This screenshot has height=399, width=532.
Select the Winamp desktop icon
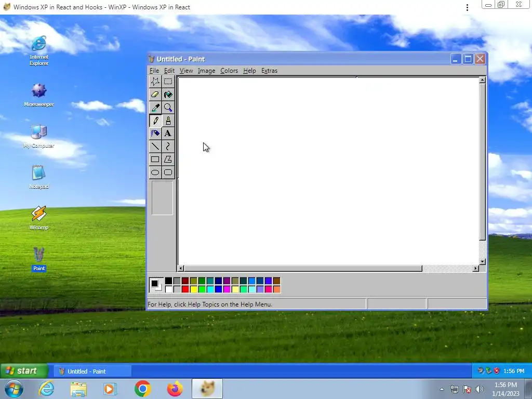pos(38,219)
